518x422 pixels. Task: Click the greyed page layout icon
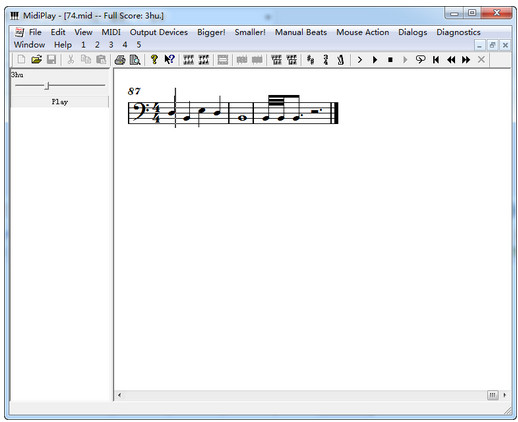click(223, 60)
